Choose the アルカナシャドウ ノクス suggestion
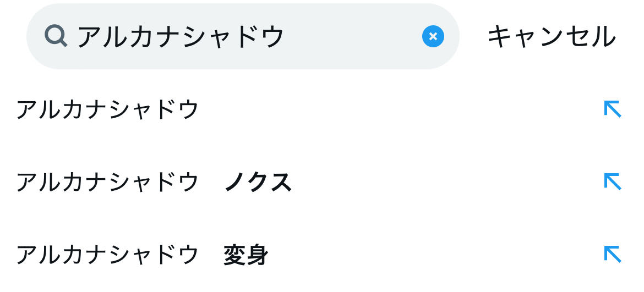The image size is (644, 292). click(x=154, y=182)
